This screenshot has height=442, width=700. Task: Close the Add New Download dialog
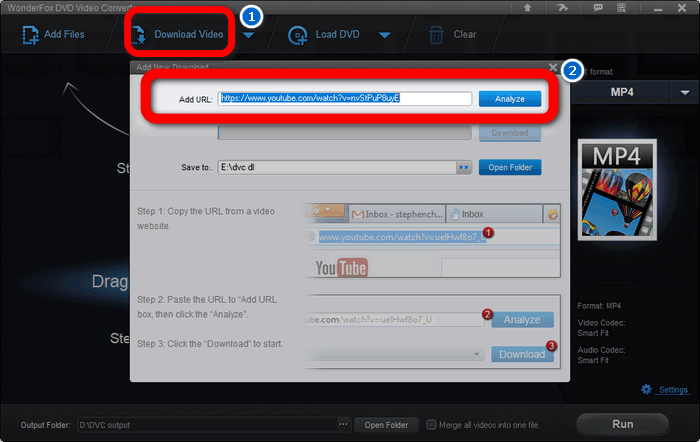(x=553, y=67)
